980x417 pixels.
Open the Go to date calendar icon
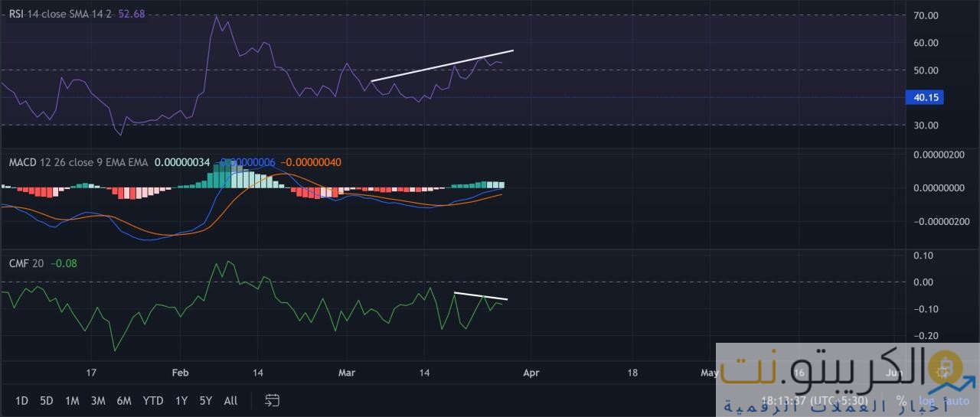(272, 400)
